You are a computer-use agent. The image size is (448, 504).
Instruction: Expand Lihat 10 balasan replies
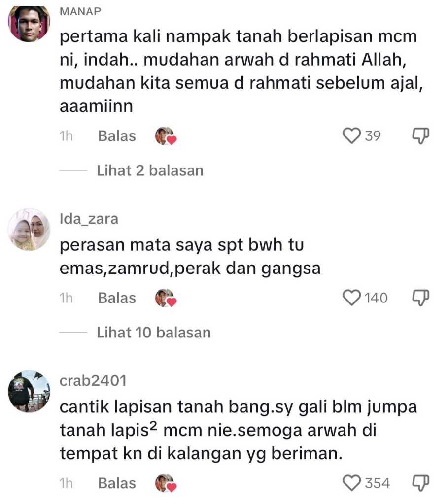pyautogui.click(x=154, y=333)
